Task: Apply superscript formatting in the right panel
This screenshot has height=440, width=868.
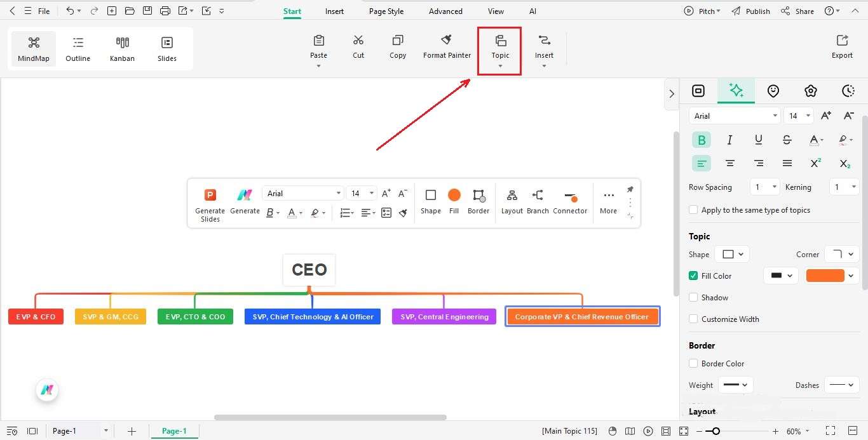Action: pos(815,163)
